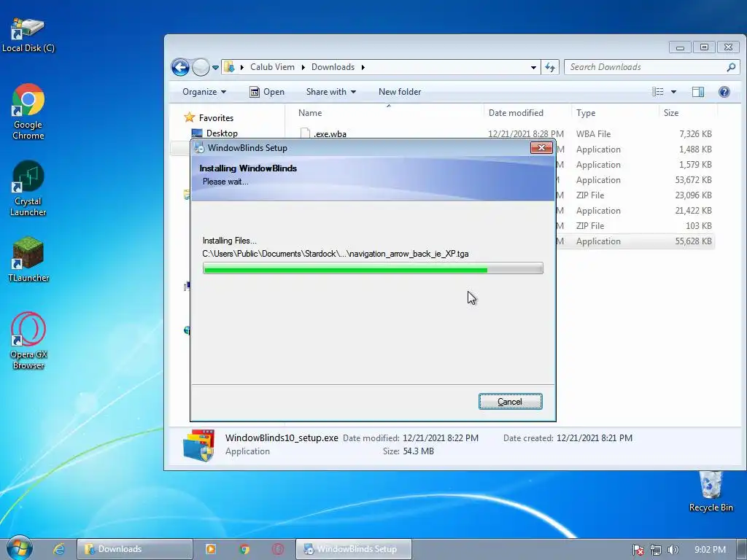Image resolution: width=747 pixels, height=560 pixels.
Task: Open Chrome from the taskbar
Action: [x=244, y=549]
